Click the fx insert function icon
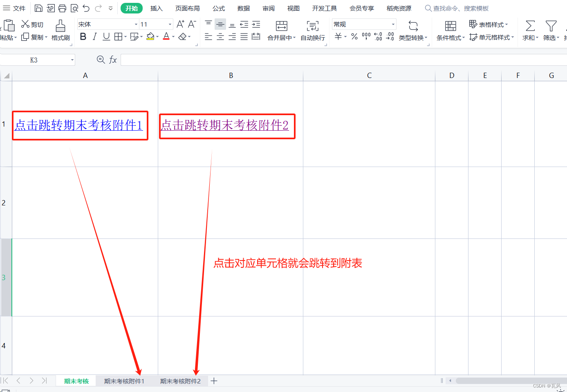The image size is (567, 392). coord(113,60)
